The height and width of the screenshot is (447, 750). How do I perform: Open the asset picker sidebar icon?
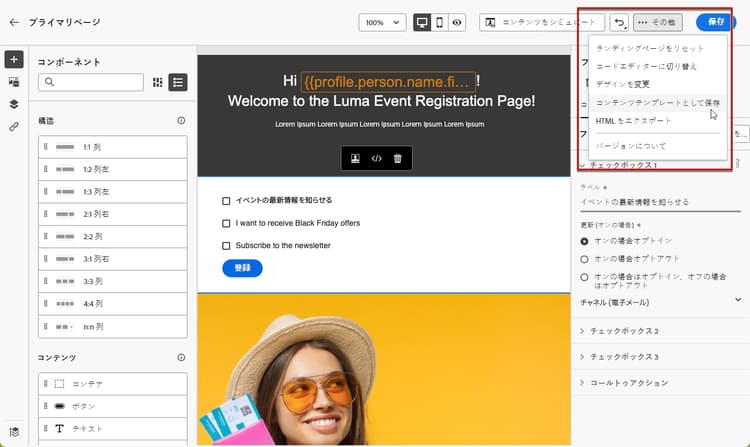point(14,82)
